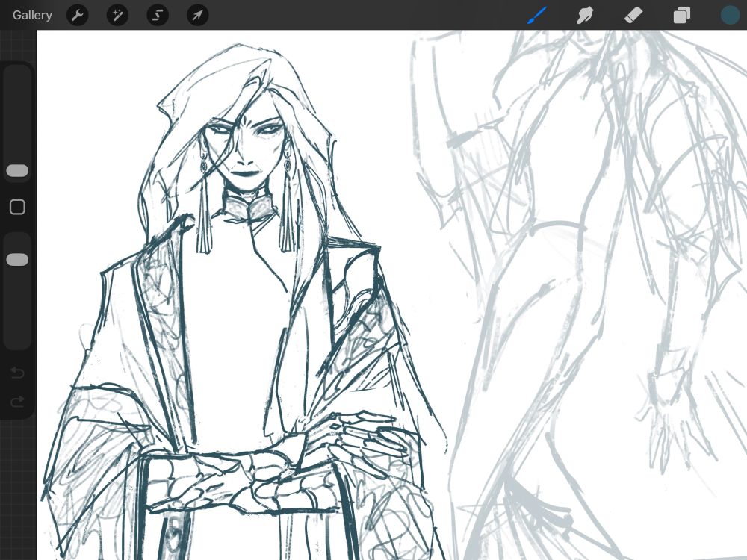Activate the Transform arrow tool
This screenshot has width=747, height=560.
point(197,15)
